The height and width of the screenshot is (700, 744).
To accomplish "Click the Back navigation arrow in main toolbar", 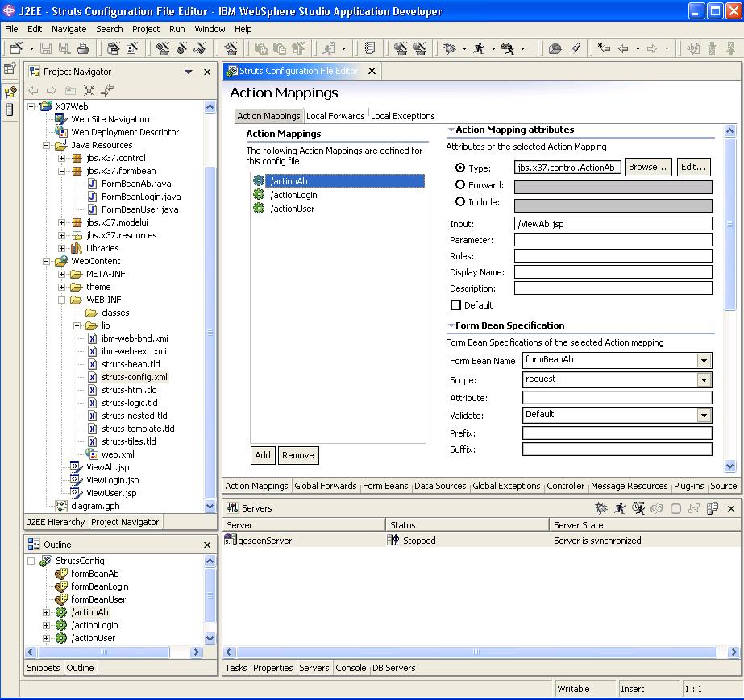I will coord(623,48).
